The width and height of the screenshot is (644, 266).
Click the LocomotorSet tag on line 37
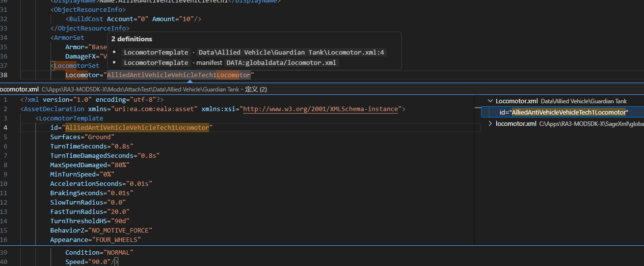coord(77,65)
